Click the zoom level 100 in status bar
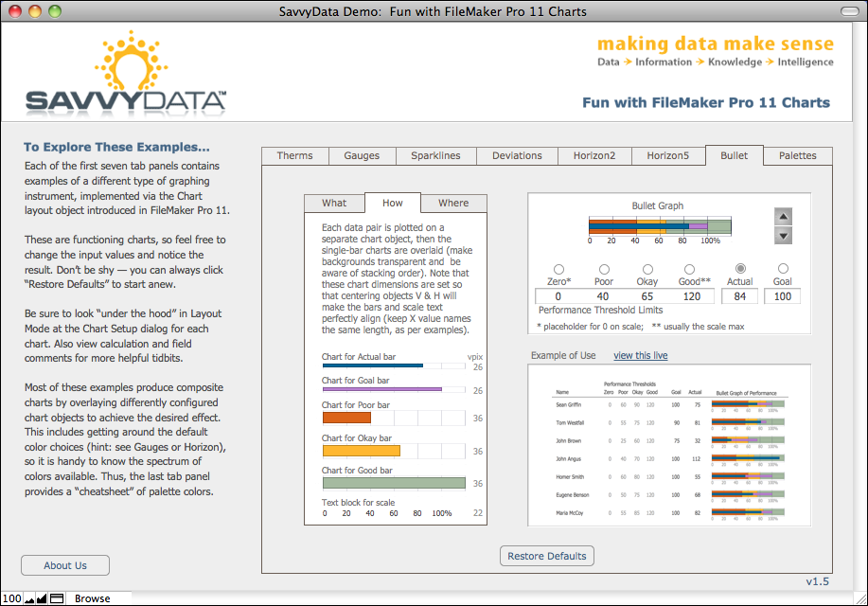This screenshot has width=868, height=606. (x=11, y=598)
